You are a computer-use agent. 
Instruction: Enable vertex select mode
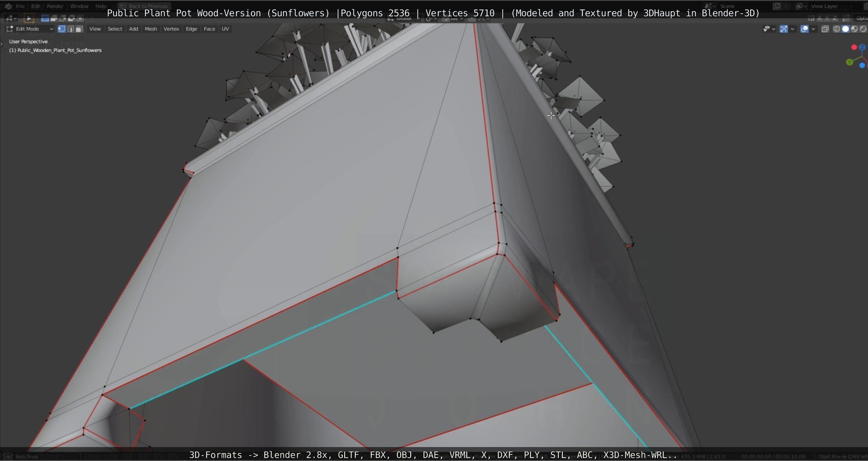tap(62, 29)
